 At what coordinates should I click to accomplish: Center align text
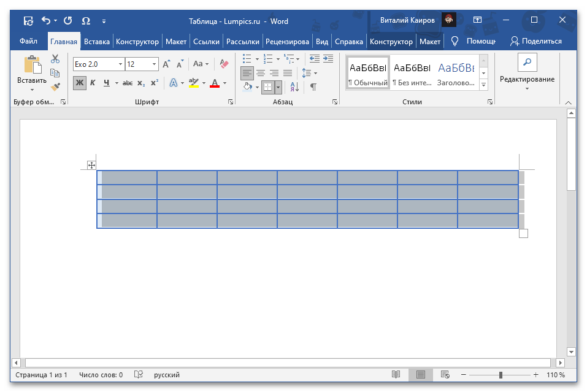click(x=261, y=73)
